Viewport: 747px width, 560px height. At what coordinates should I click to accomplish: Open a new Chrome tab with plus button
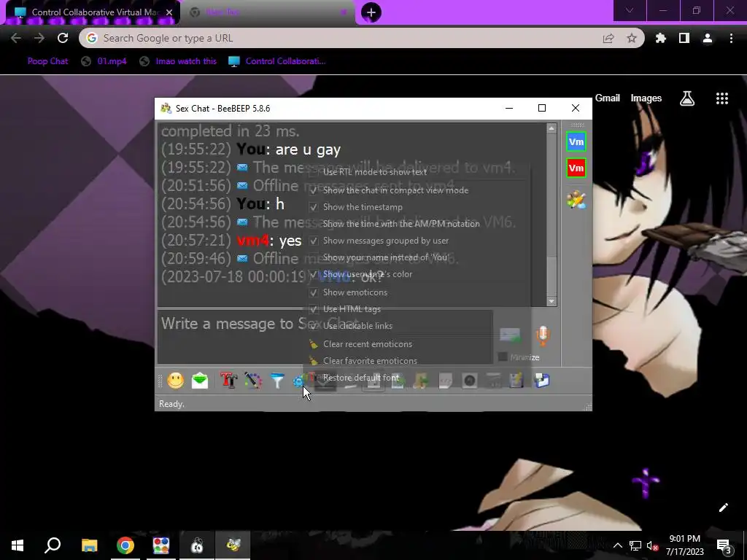pyautogui.click(x=371, y=12)
